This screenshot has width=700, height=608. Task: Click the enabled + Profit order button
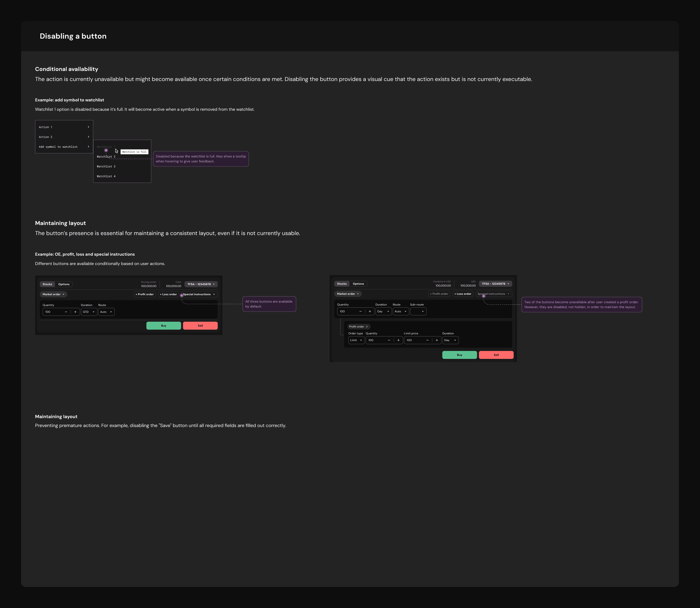click(x=144, y=294)
